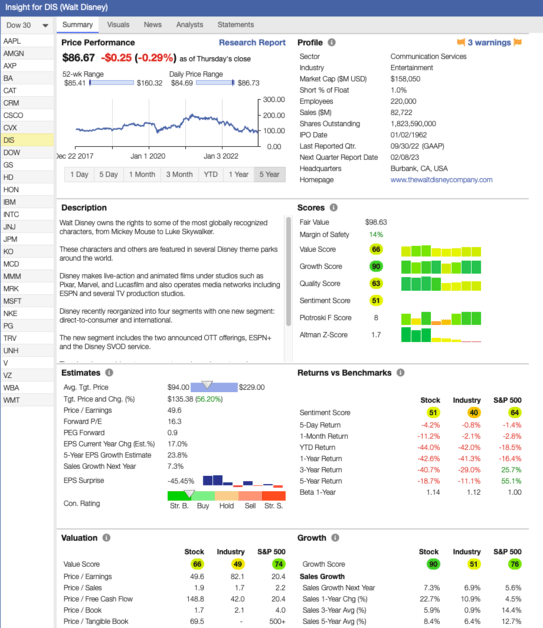543x628 pixels.
Task: Select the 1 Day chart range
Action: coord(79,174)
